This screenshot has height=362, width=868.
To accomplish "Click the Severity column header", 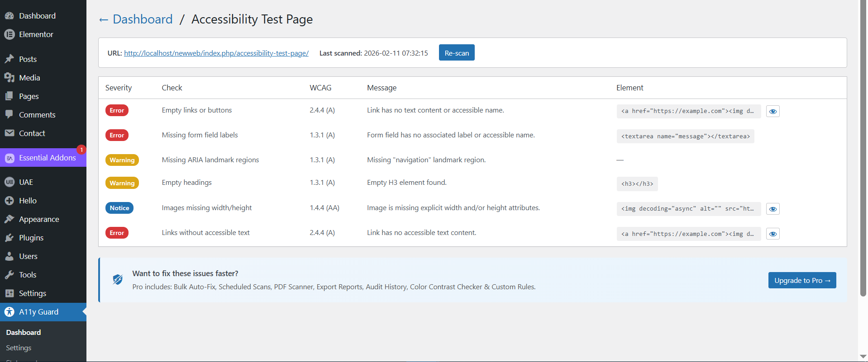I will click(x=119, y=88).
